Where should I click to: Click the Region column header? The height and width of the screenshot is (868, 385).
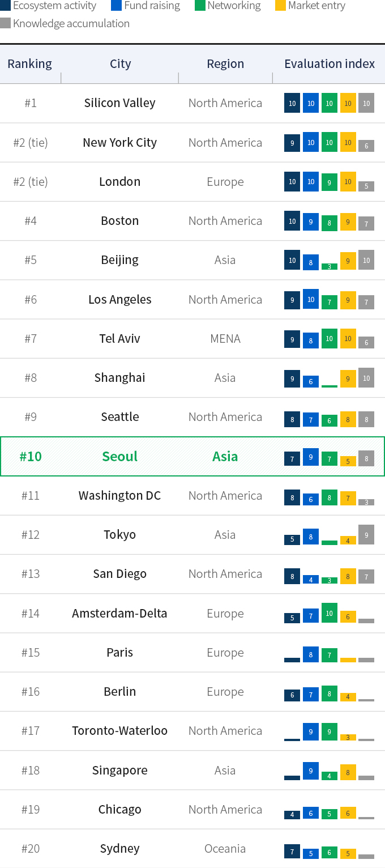click(225, 63)
